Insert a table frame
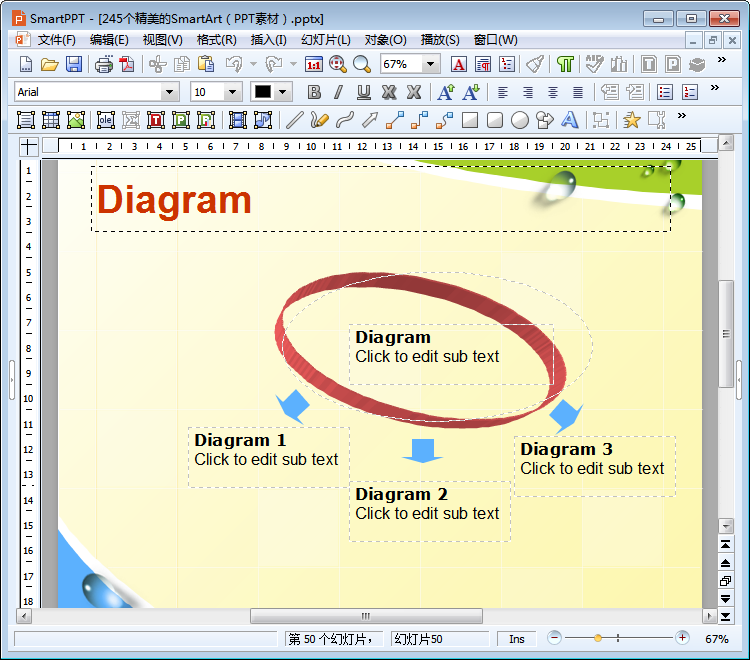This screenshot has height=660, width=750. (x=51, y=120)
